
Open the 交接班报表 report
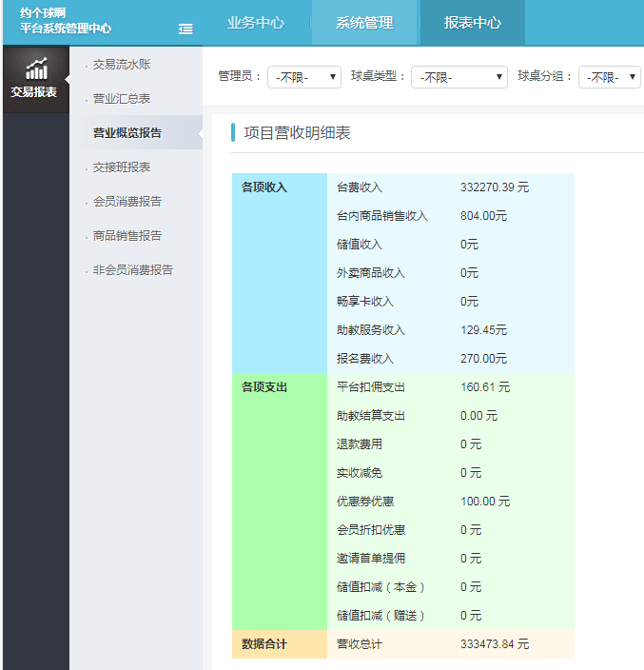click(x=122, y=167)
